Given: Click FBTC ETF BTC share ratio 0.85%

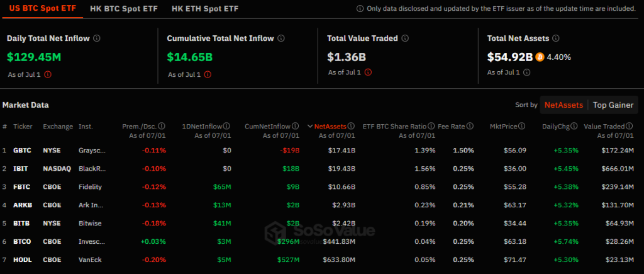Looking at the screenshot, I should click(425, 187).
